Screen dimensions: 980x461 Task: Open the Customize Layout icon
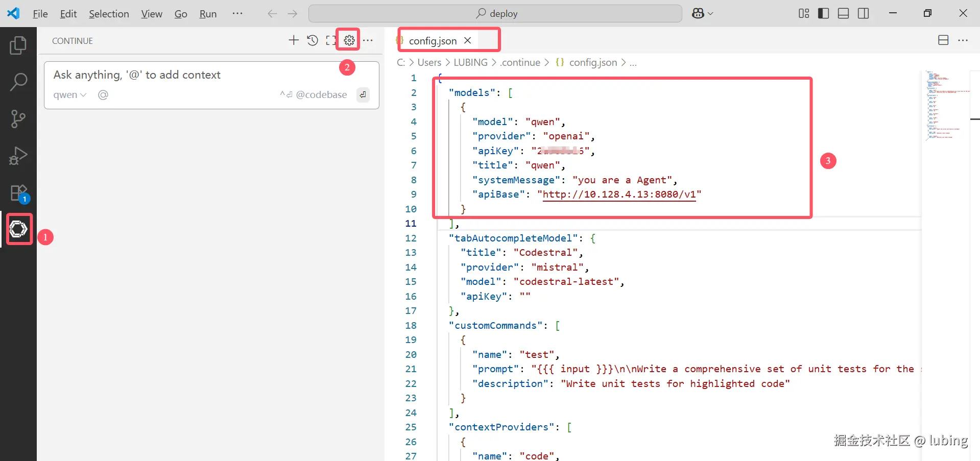coord(804,14)
